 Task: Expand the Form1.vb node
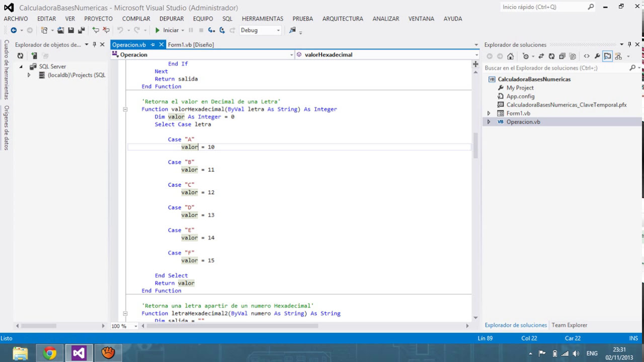pyautogui.click(x=489, y=114)
